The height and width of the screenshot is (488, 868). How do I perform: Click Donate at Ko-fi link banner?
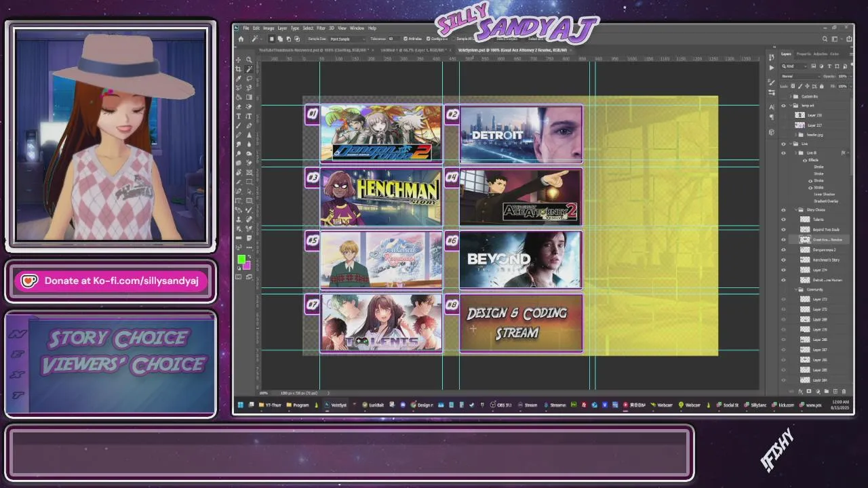click(110, 281)
